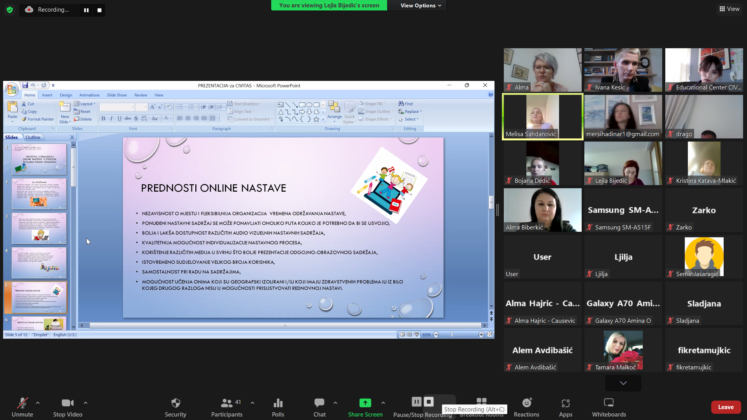Open the Reactions menu
The image size is (747, 420).
526,407
